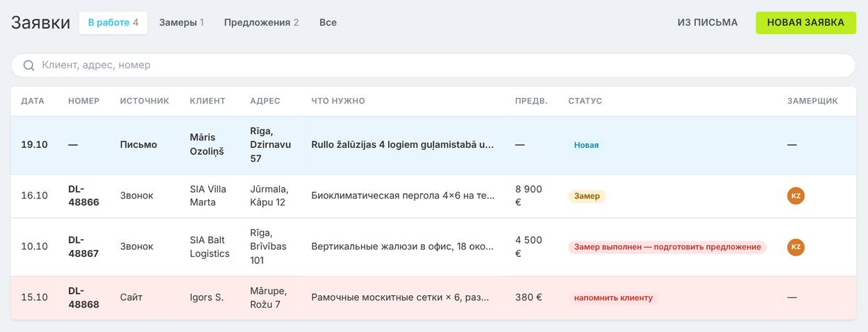Image resolution: width=868 pixels, height=332 pixels.
Task: Click date «19.10»
Action: tap(35, 144)
